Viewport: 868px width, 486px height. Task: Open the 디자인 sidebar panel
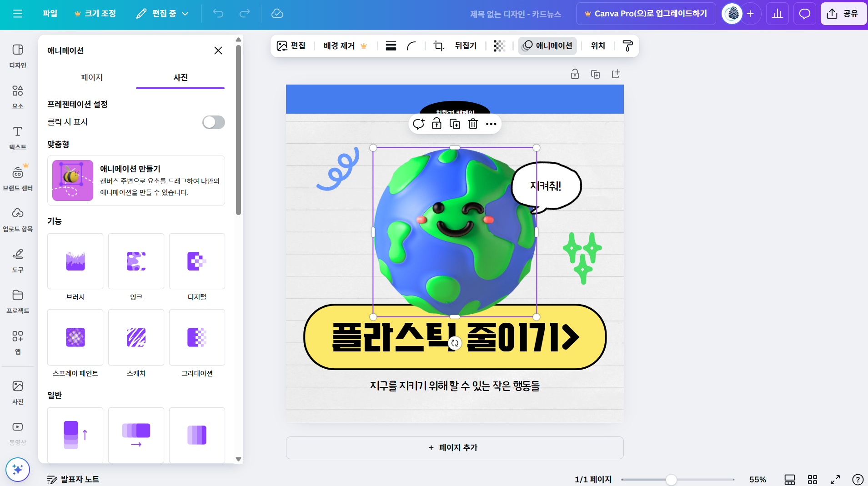(x=18, y=56)
